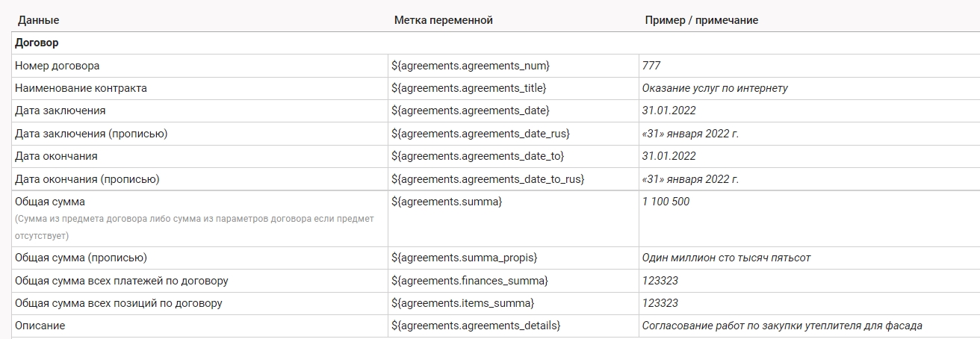Click the 'Общая сумма (прописью)' row label

81,258
